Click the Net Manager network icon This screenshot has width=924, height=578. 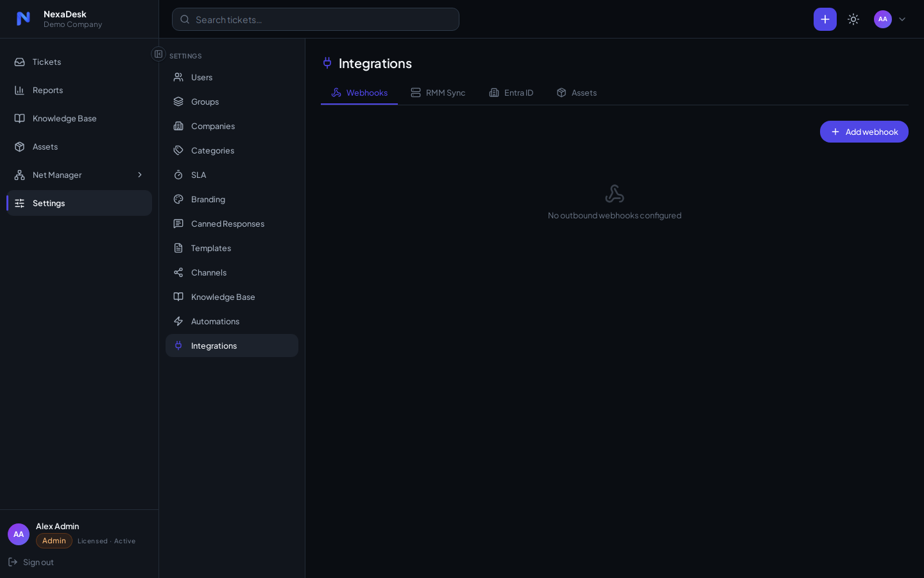(x=20, y=175)
